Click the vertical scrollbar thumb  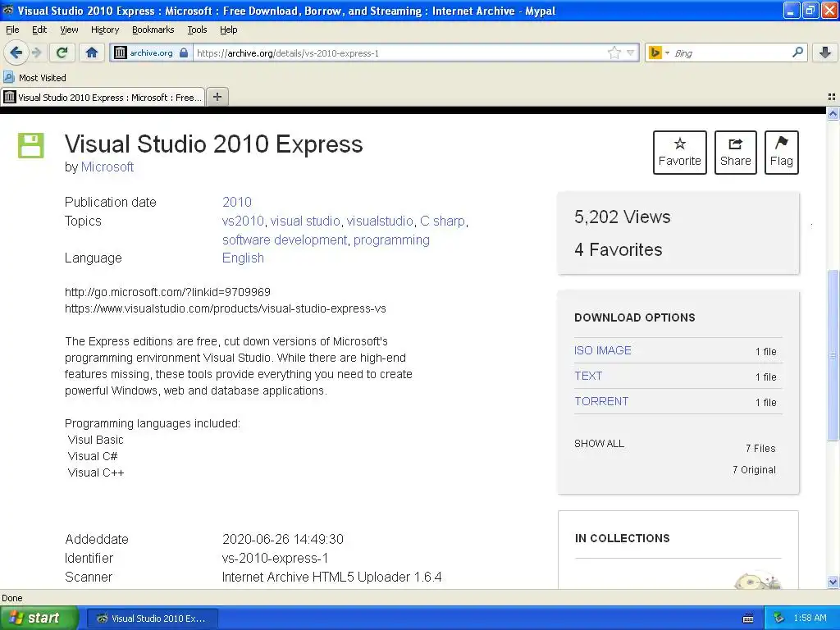pyautogui.click(x=833, y=354)
